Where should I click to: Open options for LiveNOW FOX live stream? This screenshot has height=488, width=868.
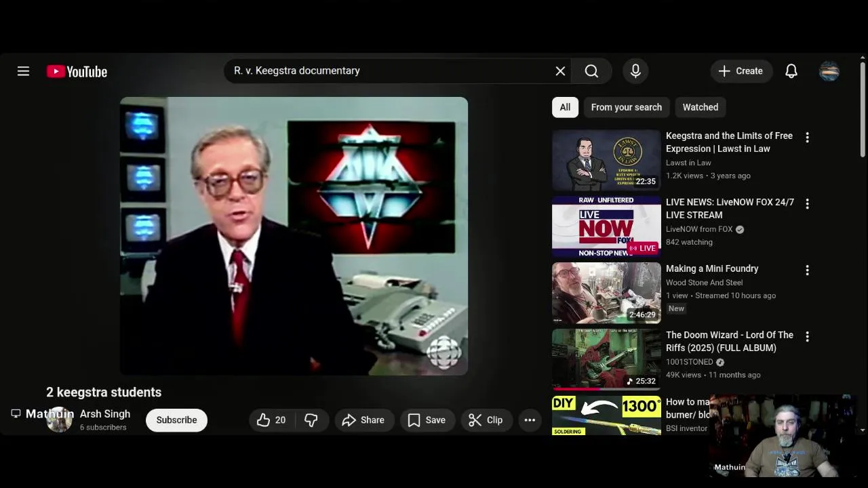coord(807,203)
